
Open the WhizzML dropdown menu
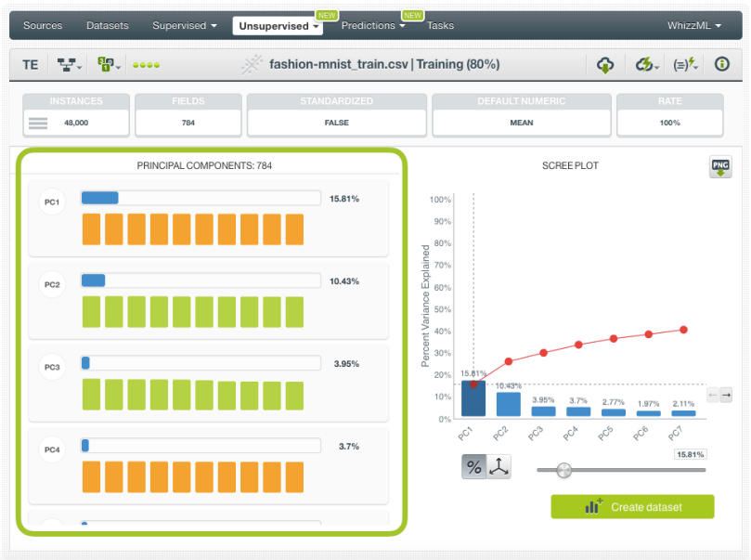pyautogui.click(x=693, y=25)
